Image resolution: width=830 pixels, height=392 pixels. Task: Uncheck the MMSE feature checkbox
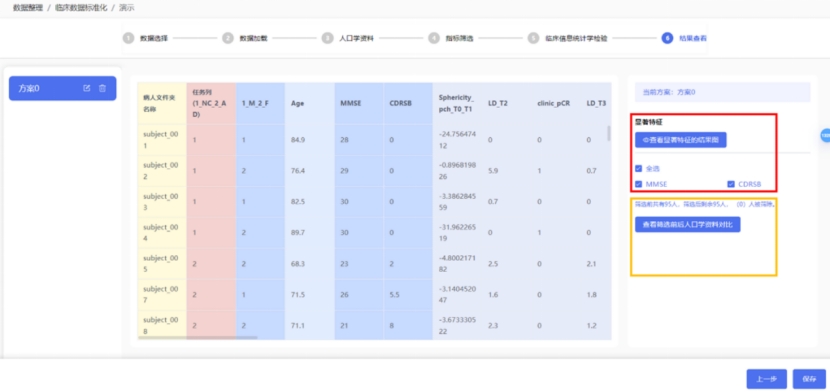pos(638,184)
